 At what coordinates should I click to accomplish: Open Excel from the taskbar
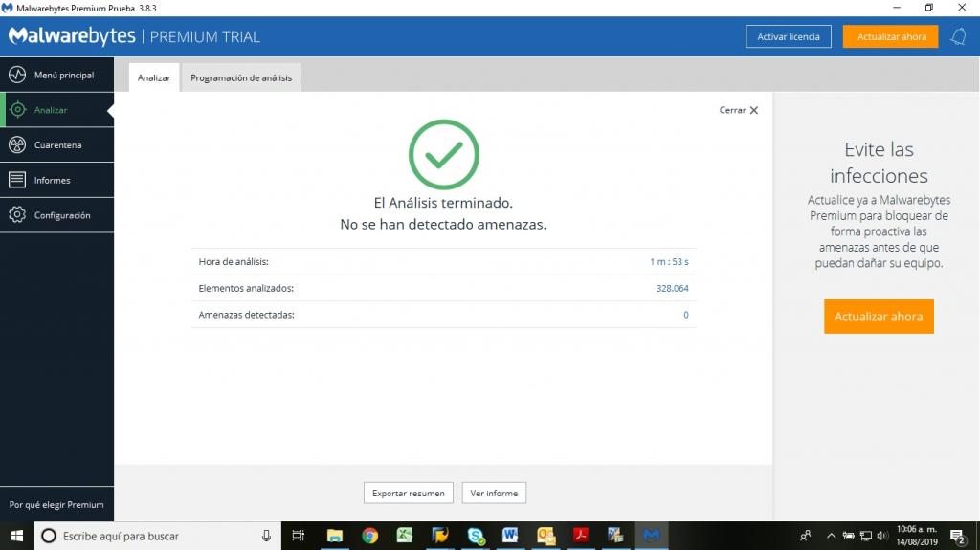pyautogui.click(x=405, y=536)
